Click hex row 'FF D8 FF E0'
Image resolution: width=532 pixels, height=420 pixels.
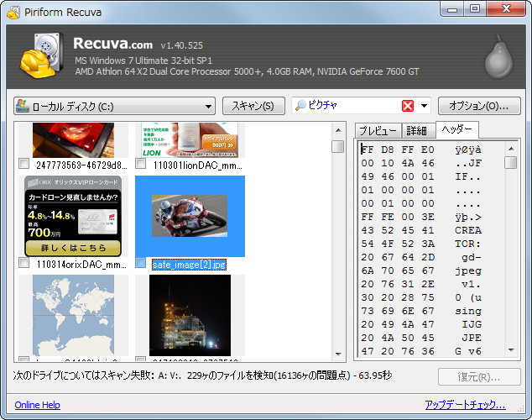(420, 150)
